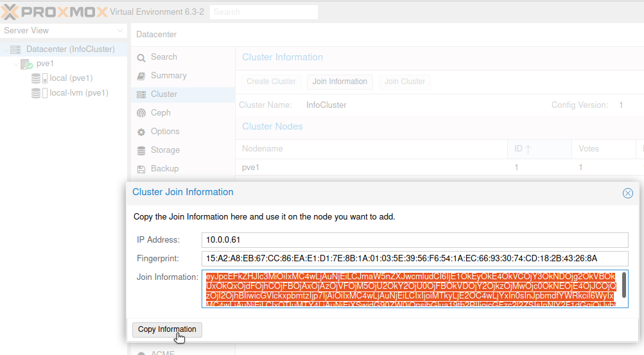The image size is (644, 355).
Task: Click the pve1 node icon
Action: (x=27, y=64)
